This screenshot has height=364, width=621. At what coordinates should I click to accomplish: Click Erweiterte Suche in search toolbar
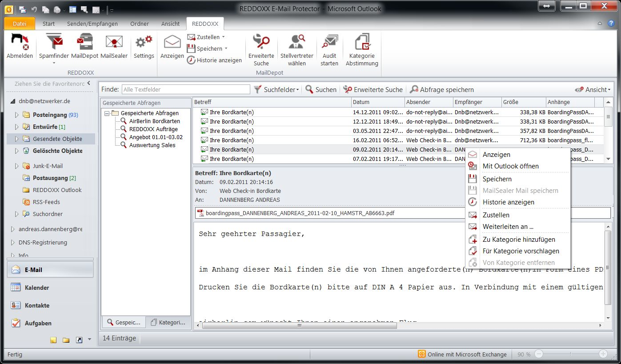[373, 89]
